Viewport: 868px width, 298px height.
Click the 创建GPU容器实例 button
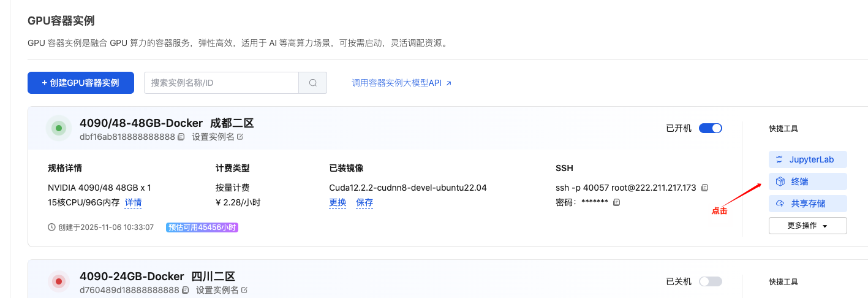click(80, 83)
